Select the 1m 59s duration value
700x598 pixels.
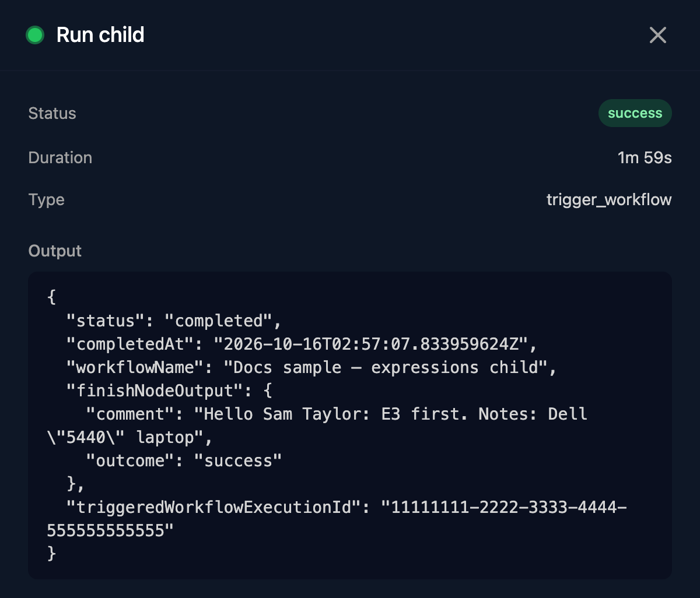(x=645, y=157)
